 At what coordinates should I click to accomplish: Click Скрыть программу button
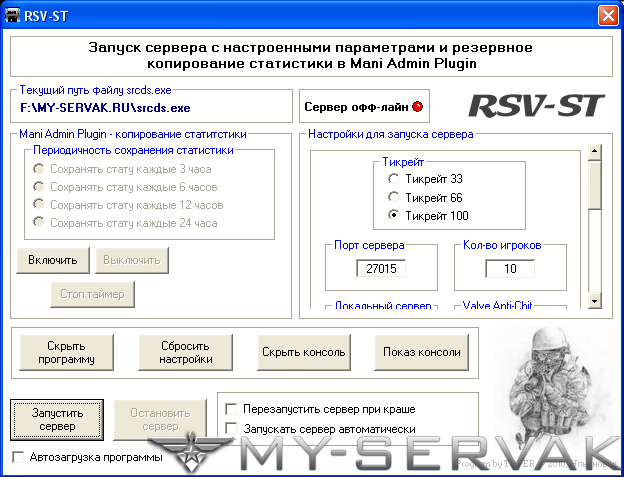click(x=66, y=352)
